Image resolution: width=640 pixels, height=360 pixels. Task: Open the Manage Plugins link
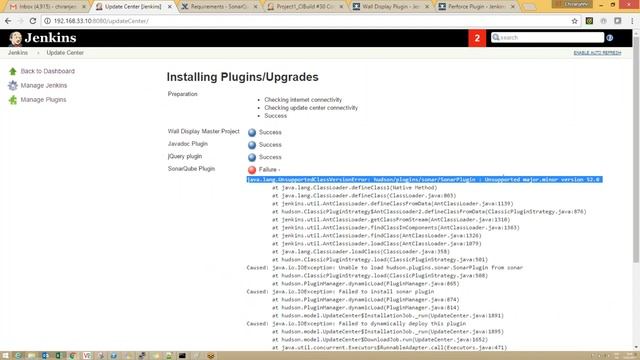coord(43,100)
